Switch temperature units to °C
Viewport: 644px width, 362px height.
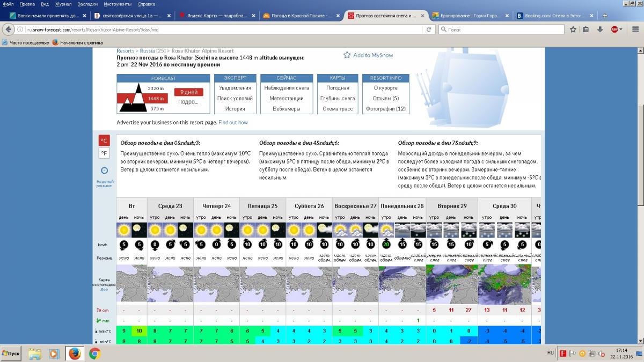click(104, 141)
